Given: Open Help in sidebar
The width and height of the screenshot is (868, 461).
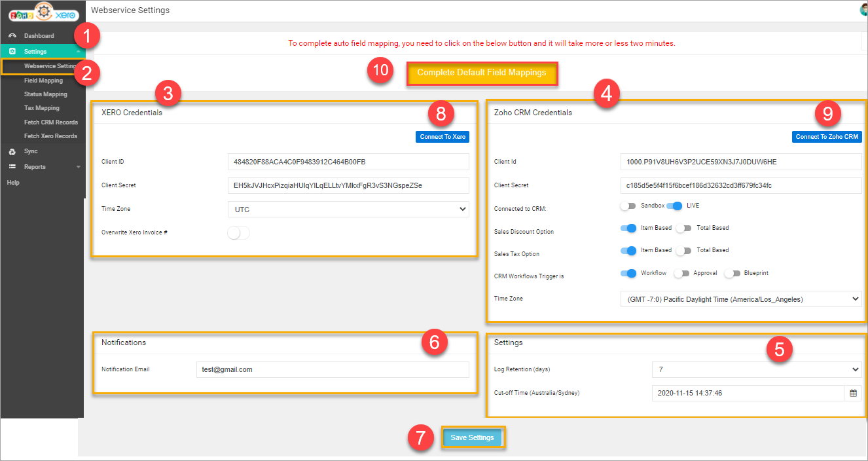Looking at the screenshot, I should 13,183.
